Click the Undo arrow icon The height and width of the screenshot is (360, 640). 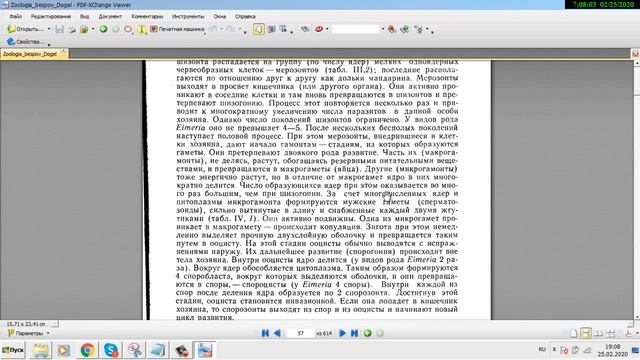pos(213,29)
